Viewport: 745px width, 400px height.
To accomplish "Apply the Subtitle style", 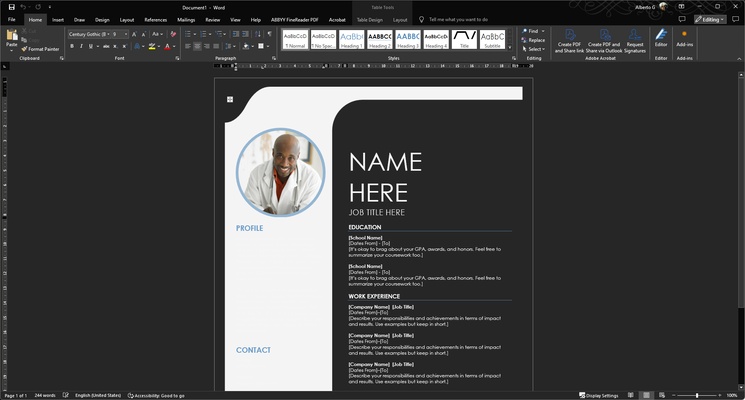I will (x=492, y=39).
